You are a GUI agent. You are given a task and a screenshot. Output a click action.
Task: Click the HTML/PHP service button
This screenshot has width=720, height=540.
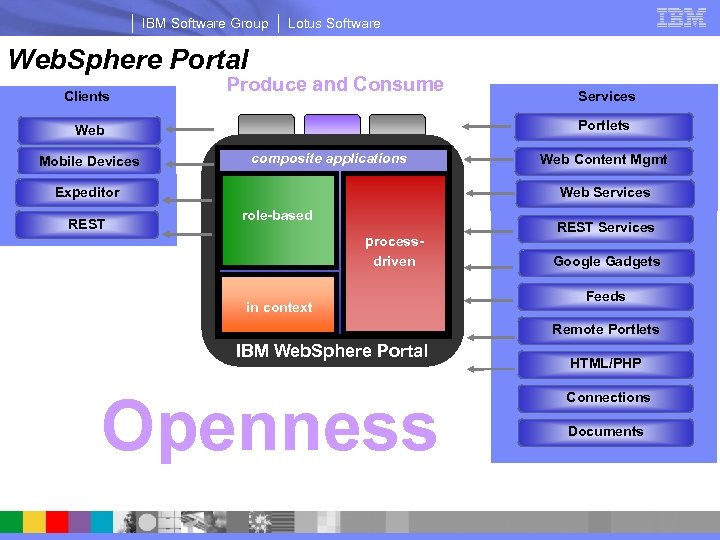pos(606,364)
